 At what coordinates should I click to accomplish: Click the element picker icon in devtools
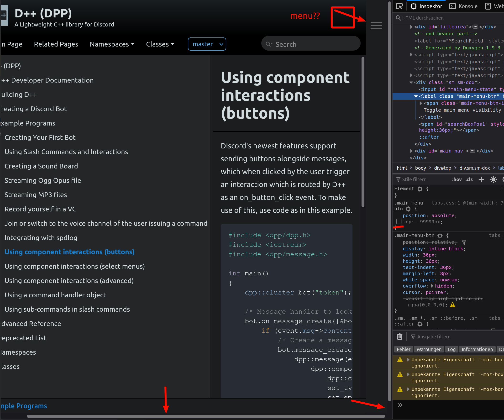tap(399, 6)
